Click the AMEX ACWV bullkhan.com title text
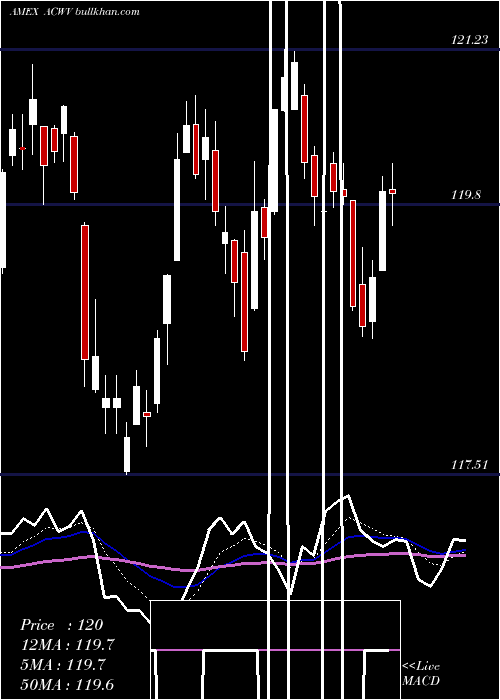This screenshot has width=500, height=700. 74,12
